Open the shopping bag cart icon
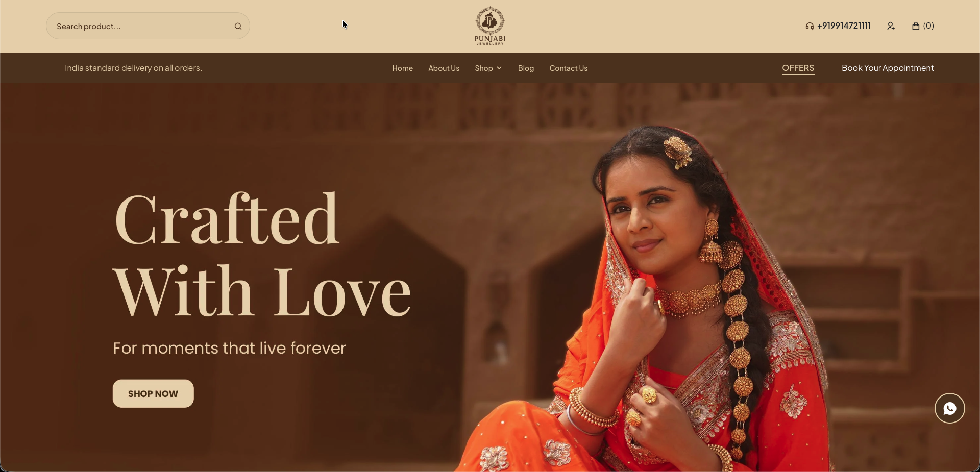The width and height of the screenshot is (980, 472). 916,26
